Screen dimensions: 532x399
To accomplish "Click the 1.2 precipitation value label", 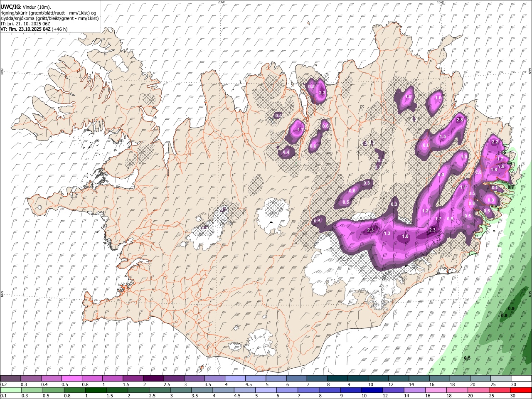I will [x=425, y=211].
